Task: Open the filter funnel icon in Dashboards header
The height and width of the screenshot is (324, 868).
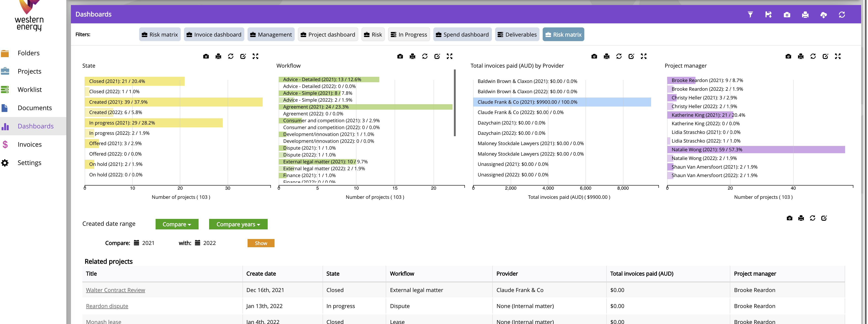Action: coord(750,14)
